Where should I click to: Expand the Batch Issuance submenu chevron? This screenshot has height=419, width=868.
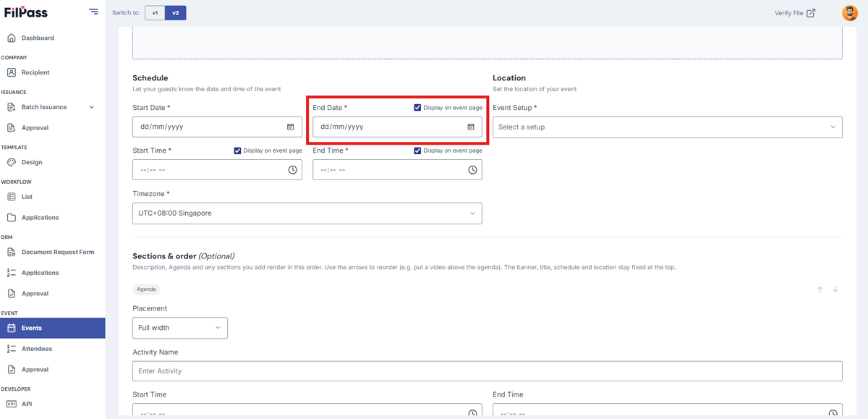click(x=91, y=107)
